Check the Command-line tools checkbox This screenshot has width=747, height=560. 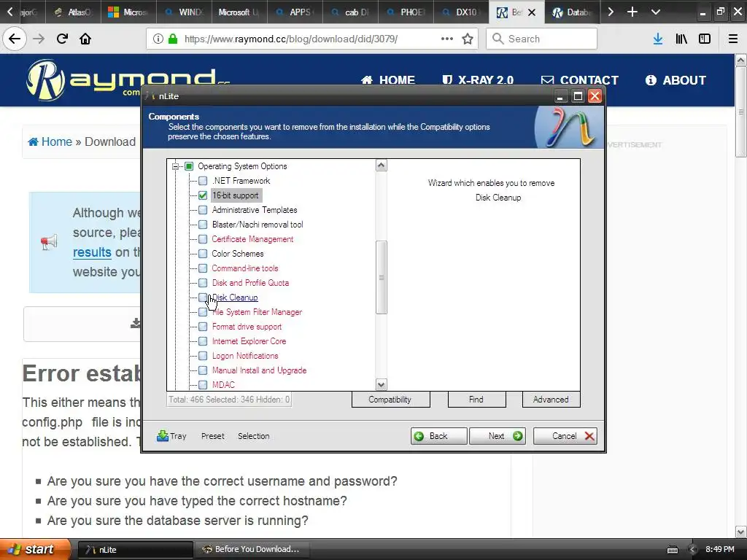pos(203,268)
